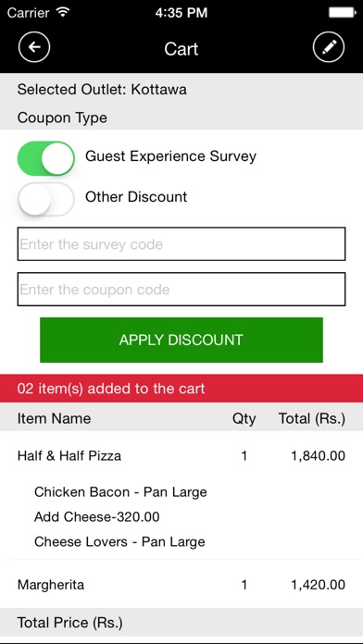Tap the Add Cheese-320.00 line

[x=96, y=516]
